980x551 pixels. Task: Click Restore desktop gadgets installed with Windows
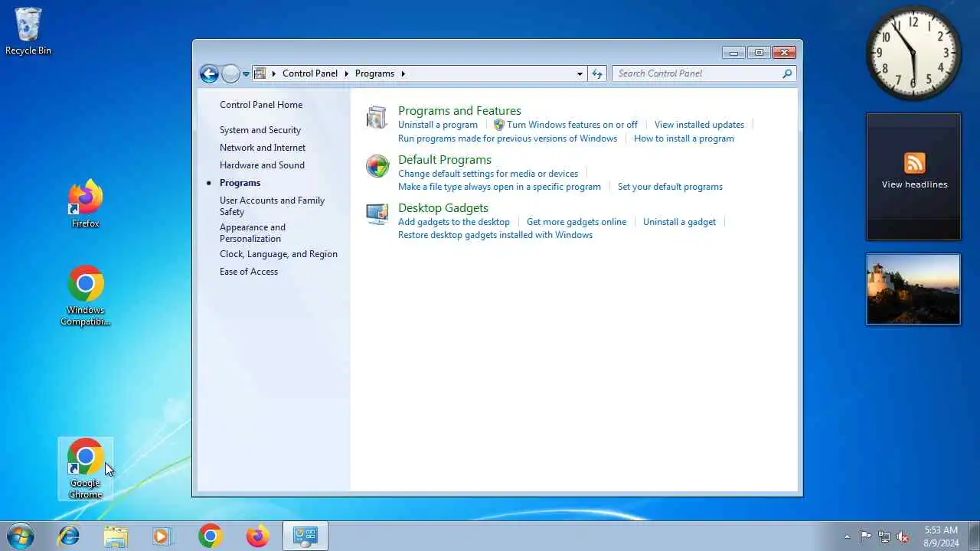point(495,235)
